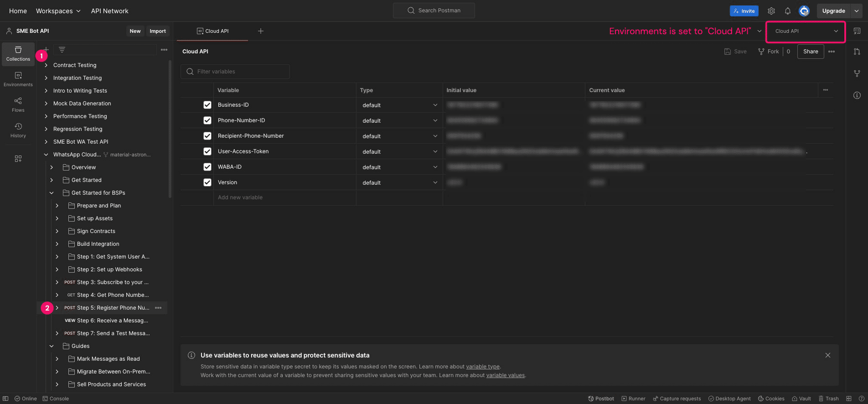This screenshot has width=868, height=404.
Task: Open Postbot from status bar
Action: [601, 399]
